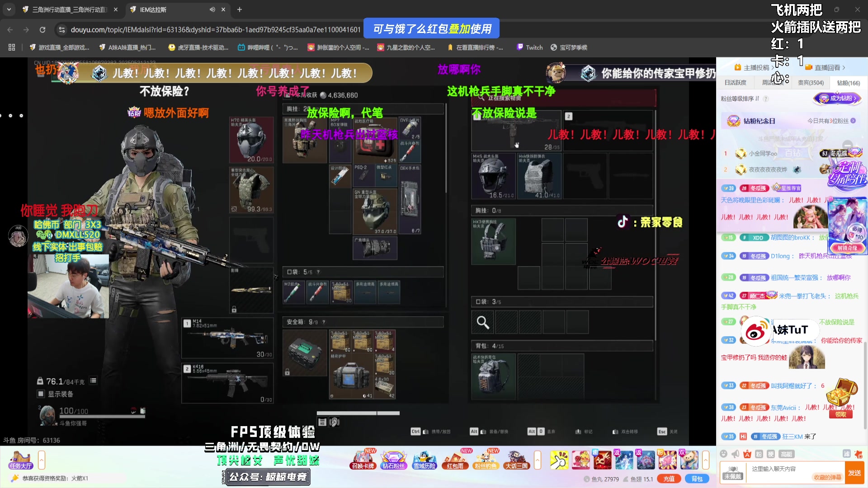Open the 虎牙直播 bookmark

(x=198, y=47)
